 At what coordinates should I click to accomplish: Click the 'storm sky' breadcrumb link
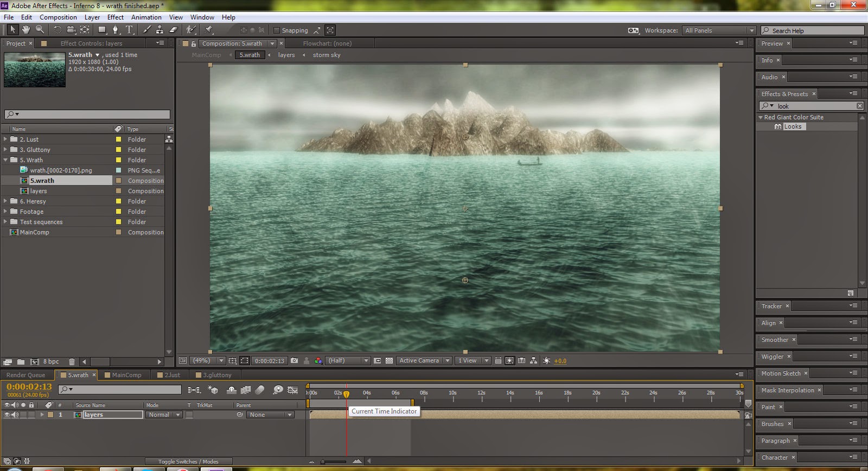click(327, 55)
